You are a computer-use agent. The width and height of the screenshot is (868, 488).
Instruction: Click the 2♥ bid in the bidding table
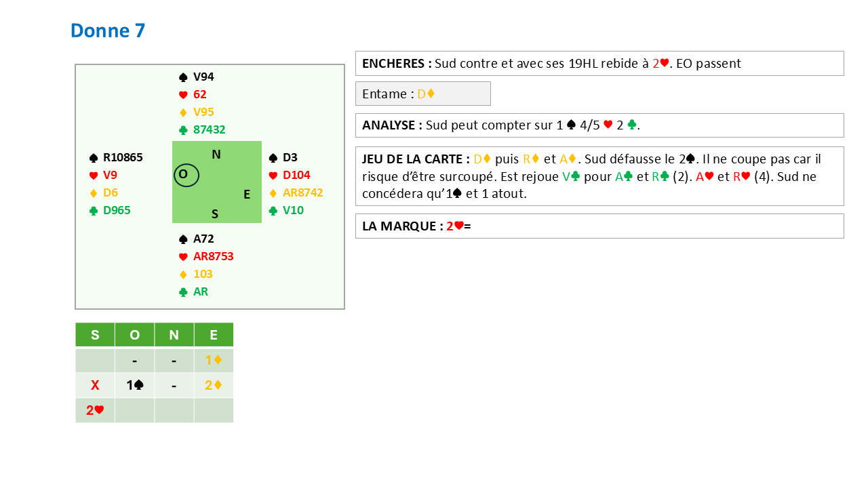tap(95, 410)
